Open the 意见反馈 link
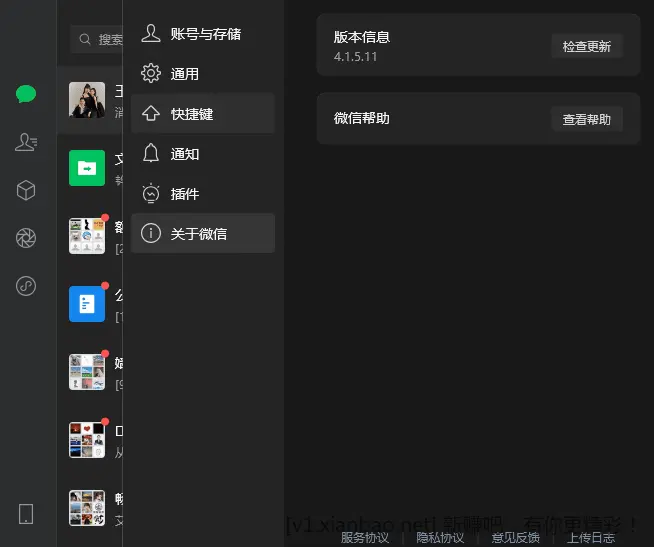 click(516, 537)
